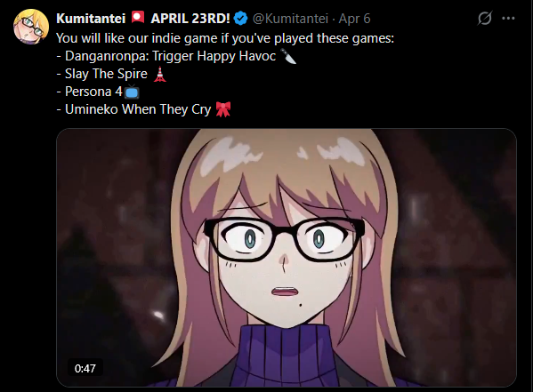Viewport: 533px width, 392px height.
Task: Click the knife emoji after Danganronpa
Action: pos(288,56)
